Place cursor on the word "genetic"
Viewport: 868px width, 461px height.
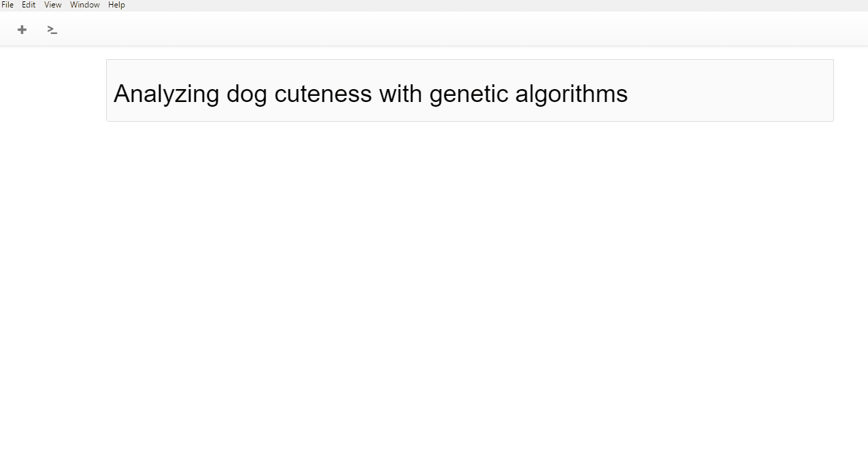pyautogui.click(x=469, y=94)
